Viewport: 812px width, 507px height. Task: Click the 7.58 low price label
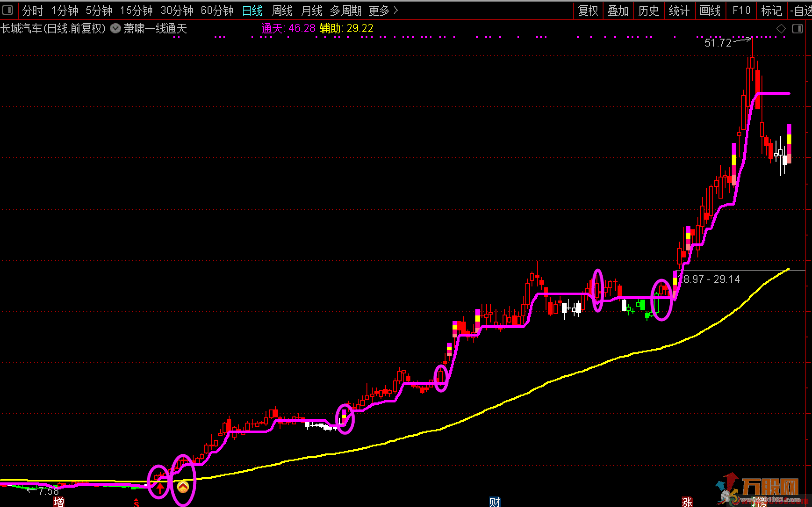pos(48,491)
